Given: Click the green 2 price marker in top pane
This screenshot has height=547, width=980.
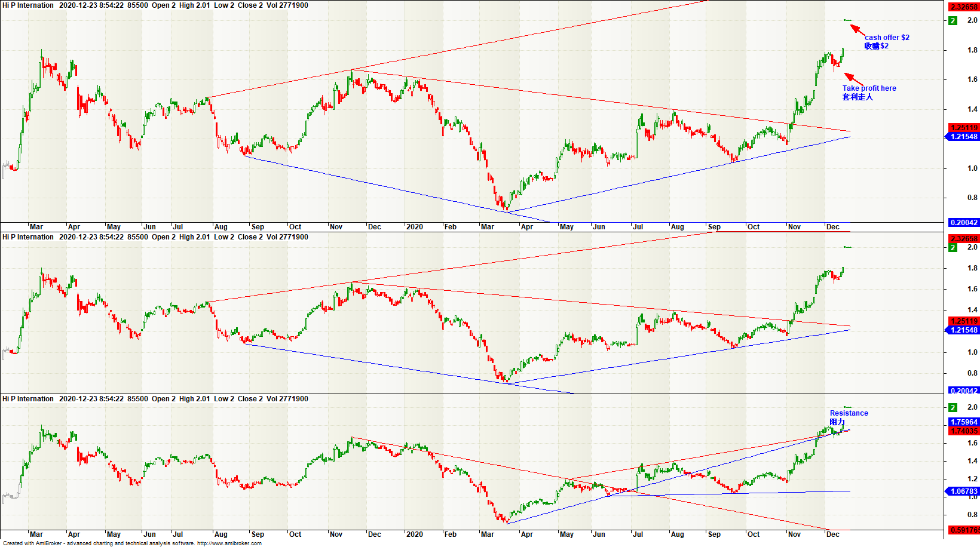Looking at the screenshot, I should tap(953, 20).
